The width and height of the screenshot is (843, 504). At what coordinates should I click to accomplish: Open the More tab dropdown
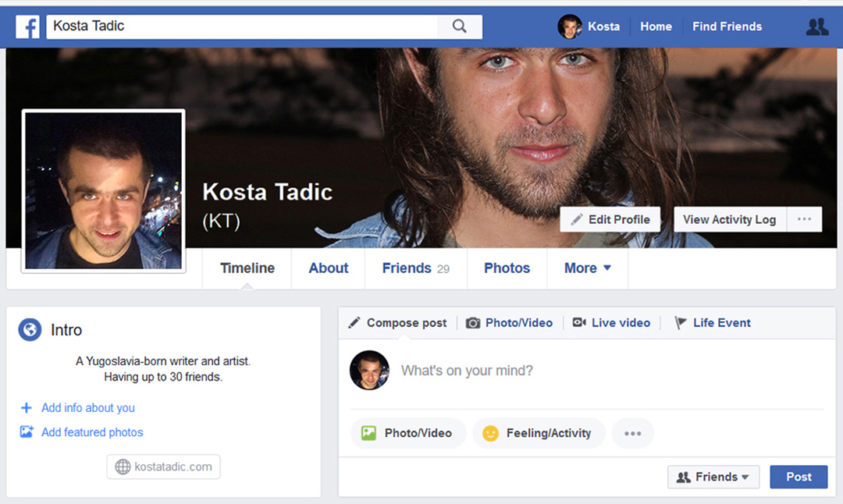pos(587,268)
